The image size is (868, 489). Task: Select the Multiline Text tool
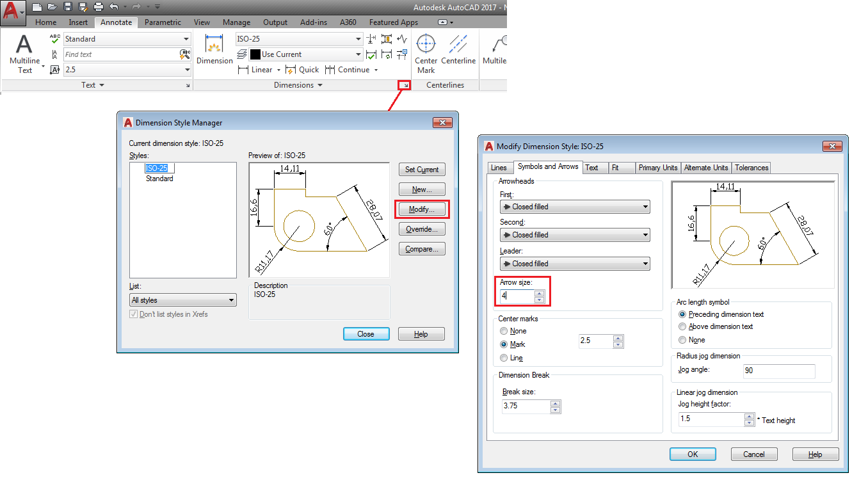[24, 53]
